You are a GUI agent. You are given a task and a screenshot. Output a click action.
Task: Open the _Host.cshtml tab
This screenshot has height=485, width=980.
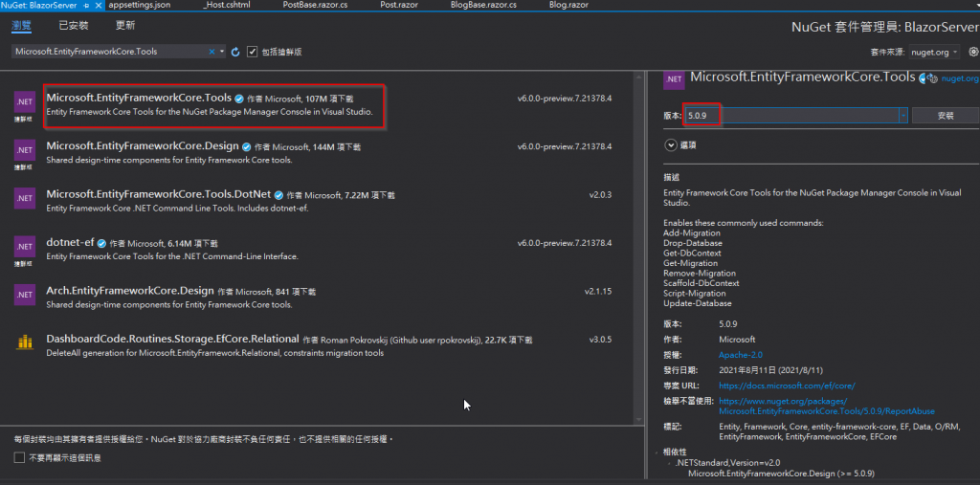click(x=225, y=5)
